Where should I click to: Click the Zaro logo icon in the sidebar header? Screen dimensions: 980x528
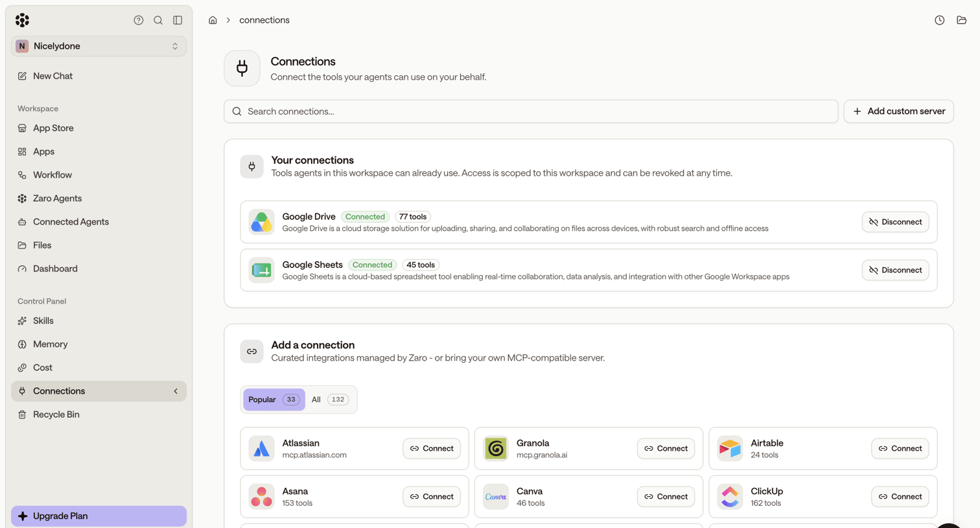point(22,20)
